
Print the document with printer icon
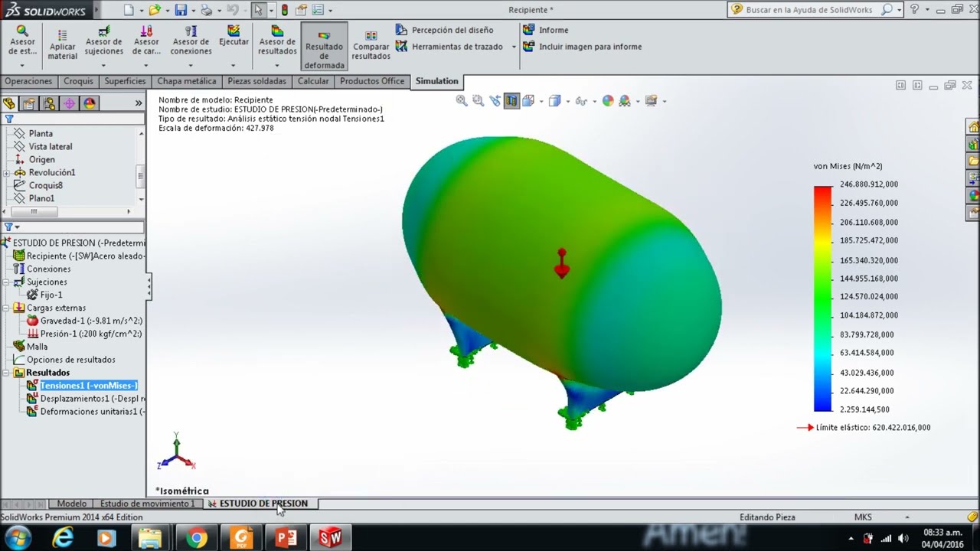click(206, 10)
